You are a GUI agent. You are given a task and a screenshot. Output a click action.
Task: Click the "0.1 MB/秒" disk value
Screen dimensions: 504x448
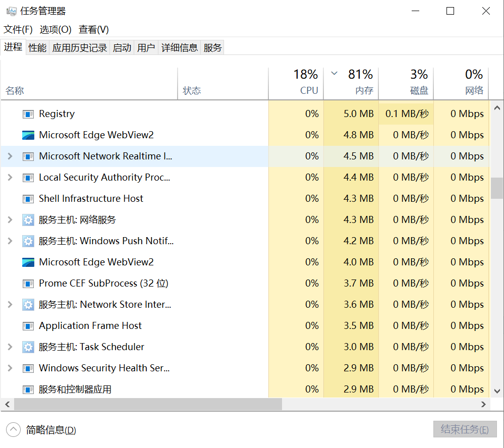[407, 114]
